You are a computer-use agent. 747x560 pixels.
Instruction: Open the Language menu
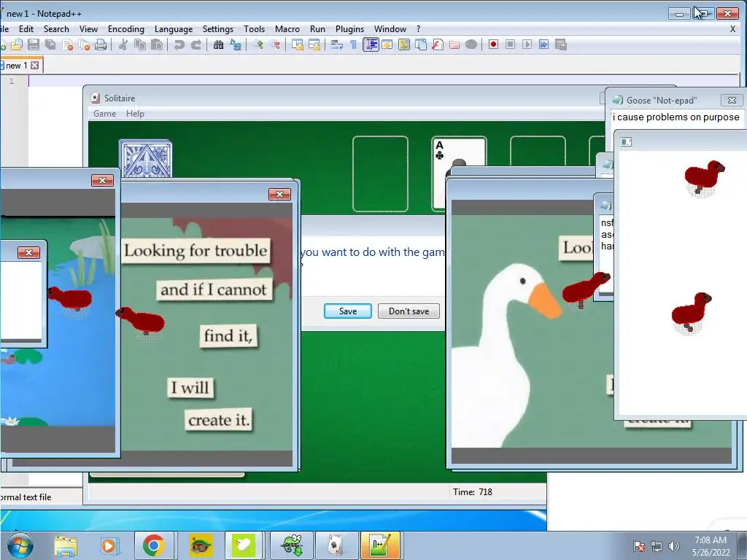174,29
